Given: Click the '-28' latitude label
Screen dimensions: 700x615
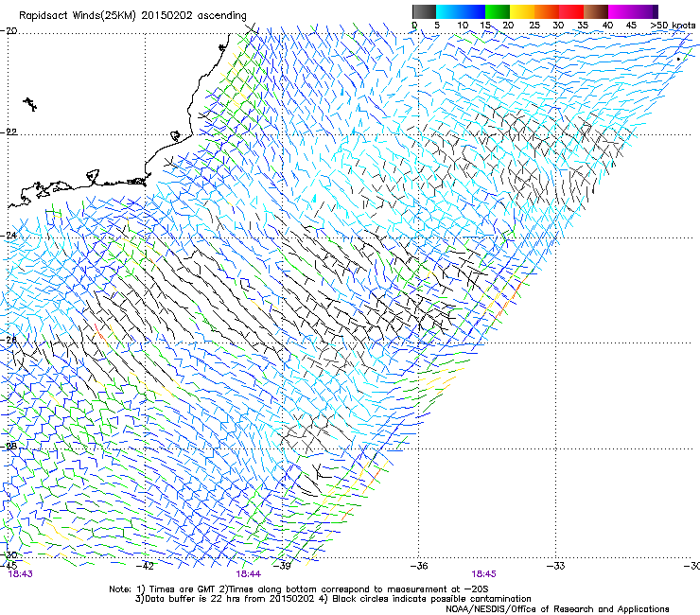Looking at the screenshot, I should point(9,446).
